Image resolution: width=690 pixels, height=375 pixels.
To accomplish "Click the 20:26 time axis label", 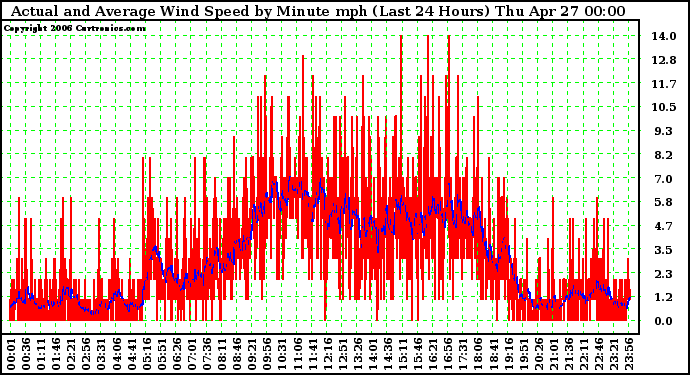I will (538, 354).
